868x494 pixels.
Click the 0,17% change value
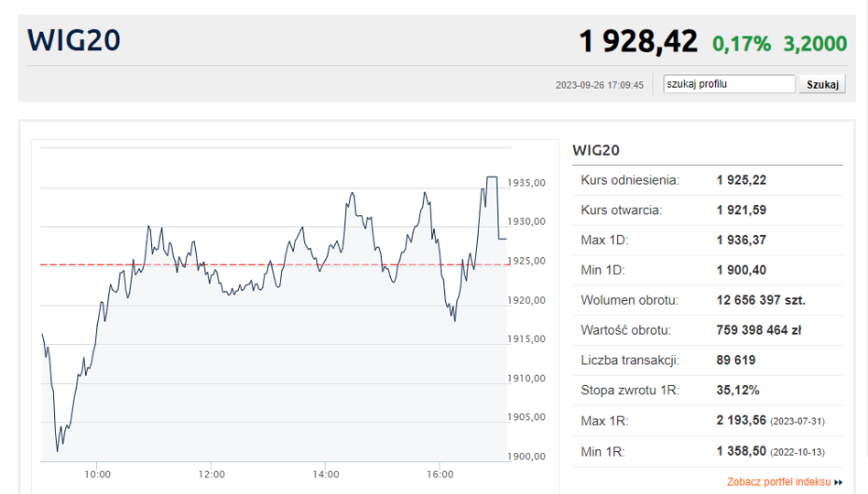tap(742, 44)
